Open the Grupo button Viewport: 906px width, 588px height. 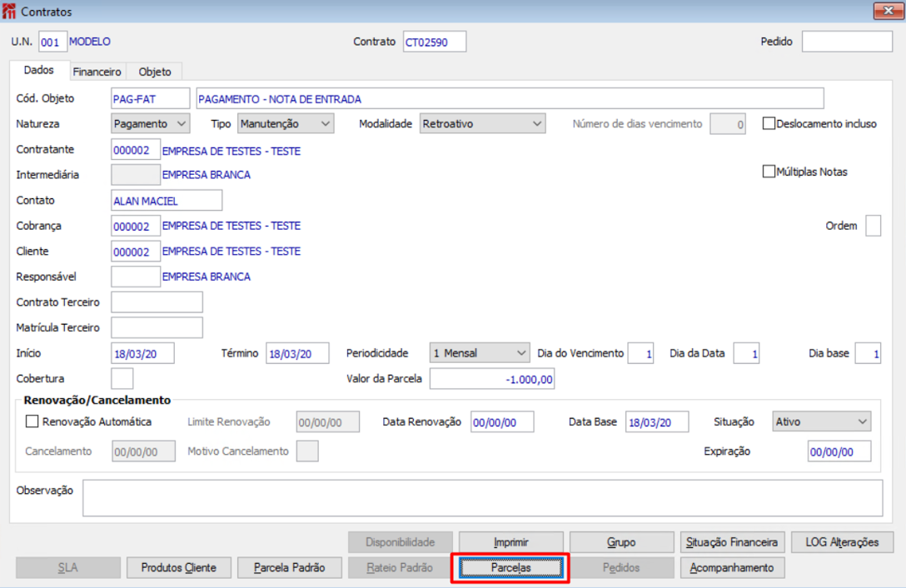coord(621,542)
